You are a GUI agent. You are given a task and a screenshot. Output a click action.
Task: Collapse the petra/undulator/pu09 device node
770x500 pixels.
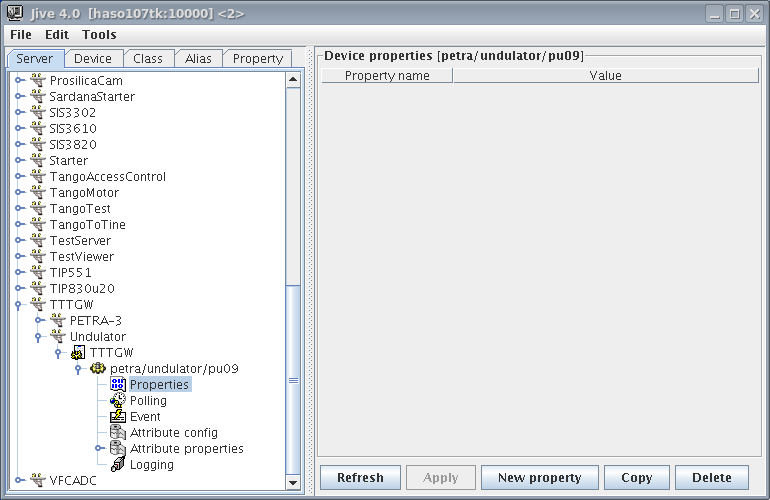coord(78,369)
